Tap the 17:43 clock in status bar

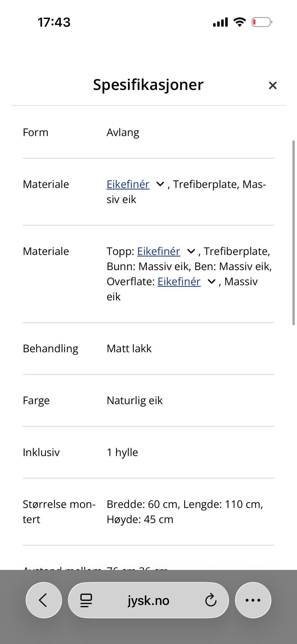point(54,22)
